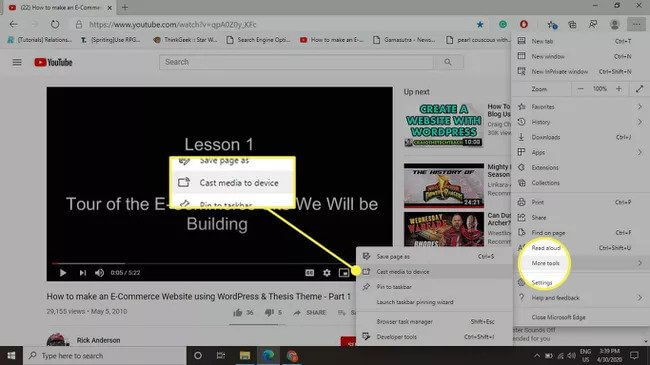Image resolution: width=650 pixels, height=365 pixels.
Task: Choose Find on page in the Edge menu
Action: pyautogui.click(x=580, y=233)
